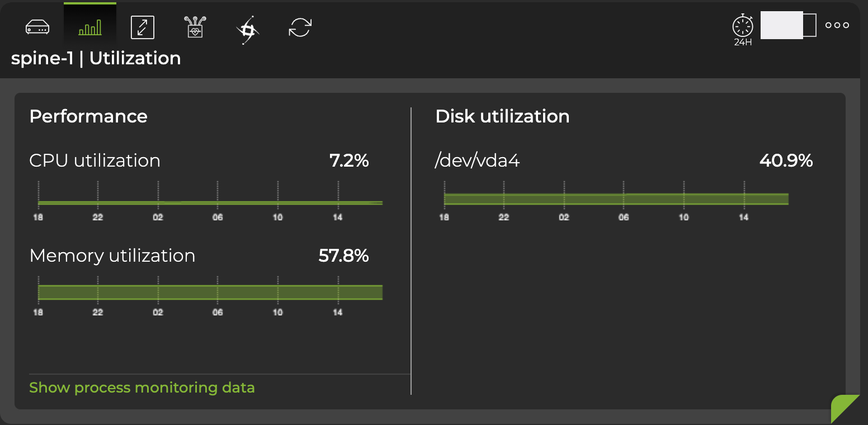
Task: Click the Utilization bar chart icon
Action: point(90,26)
